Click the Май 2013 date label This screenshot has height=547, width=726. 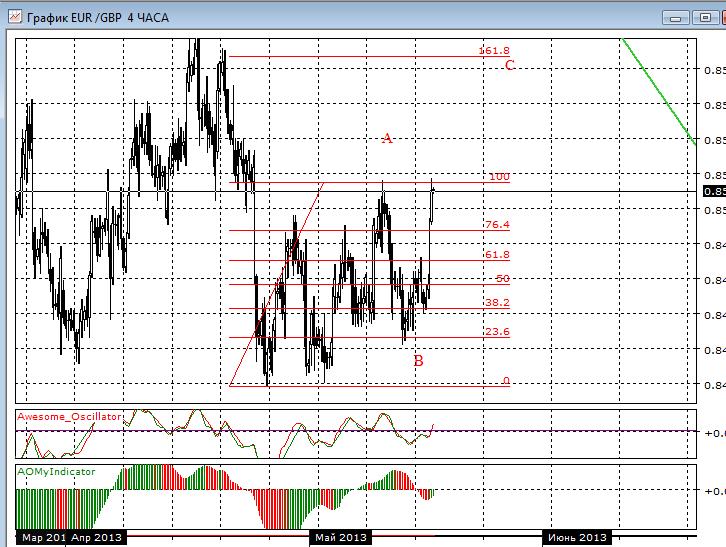pos(341,537)
